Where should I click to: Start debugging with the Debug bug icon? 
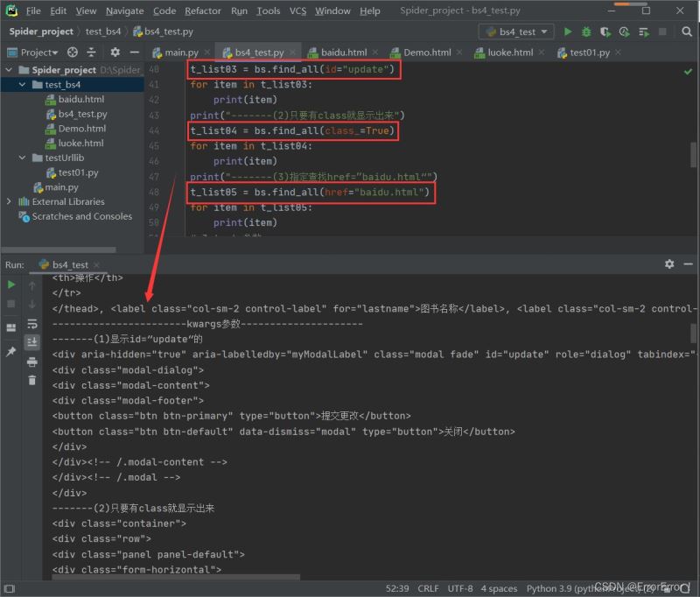[x=586, y=32]
